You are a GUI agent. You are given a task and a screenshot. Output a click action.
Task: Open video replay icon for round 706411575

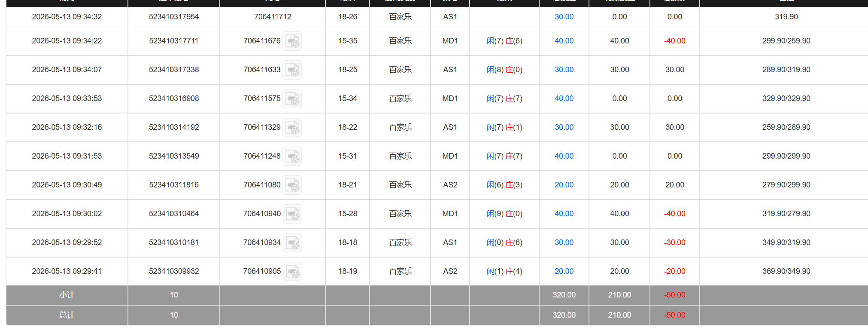[292, 99]
